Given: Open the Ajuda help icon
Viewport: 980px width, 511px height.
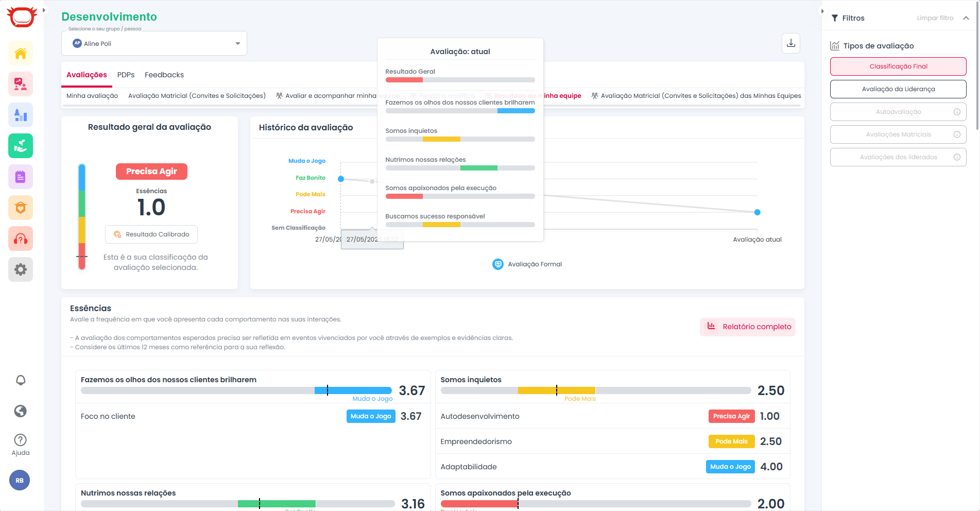Looking at the screenshot, I should point(21,444).
